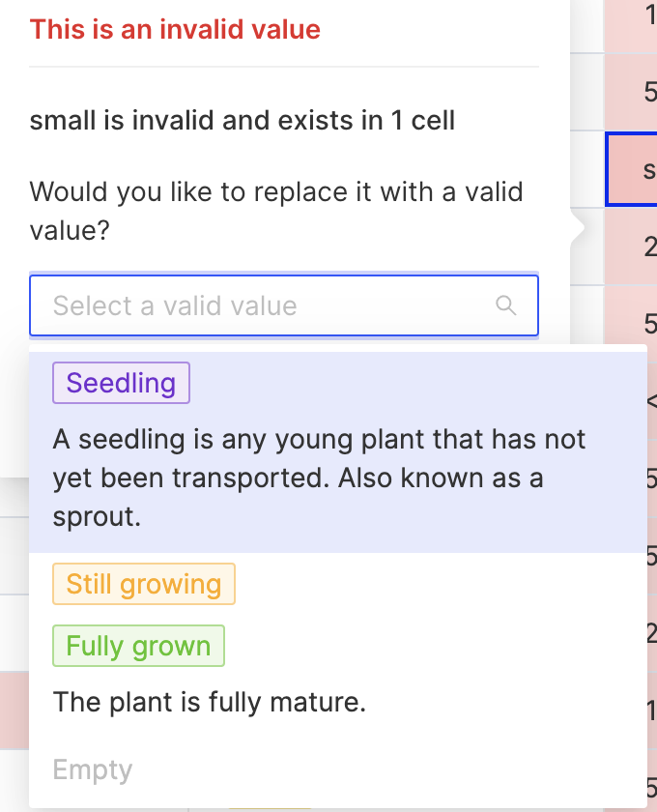This screenshot has width=657, height=812.
Task: Choose the greyed Empty option
Action: pyautogui.click(x=93, y=769)
